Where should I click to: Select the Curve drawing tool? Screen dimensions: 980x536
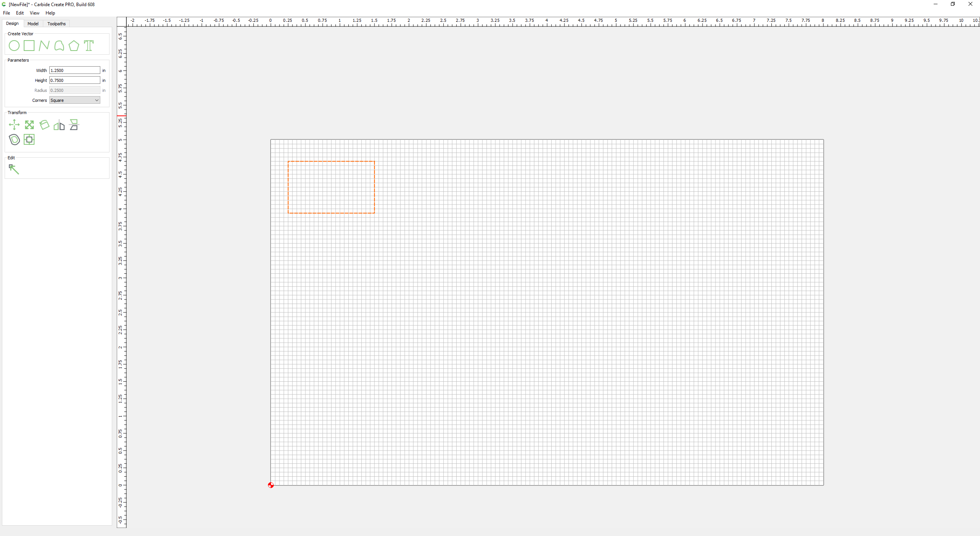(x=59, y=46)
